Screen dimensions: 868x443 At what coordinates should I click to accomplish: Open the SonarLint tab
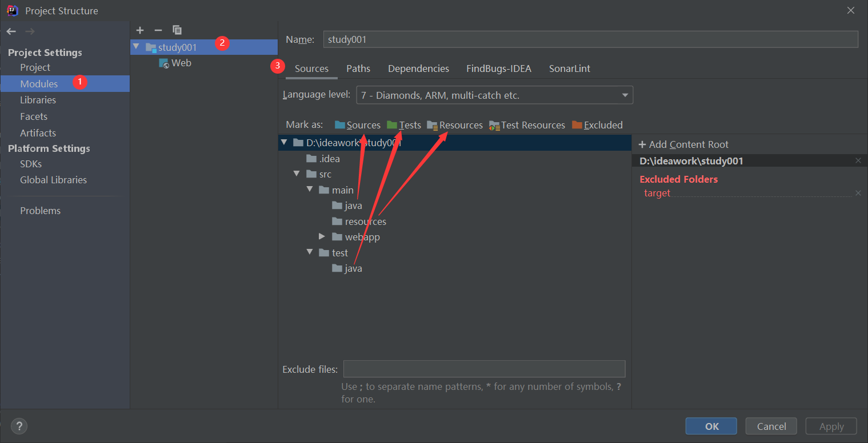[x=570, y=69]
